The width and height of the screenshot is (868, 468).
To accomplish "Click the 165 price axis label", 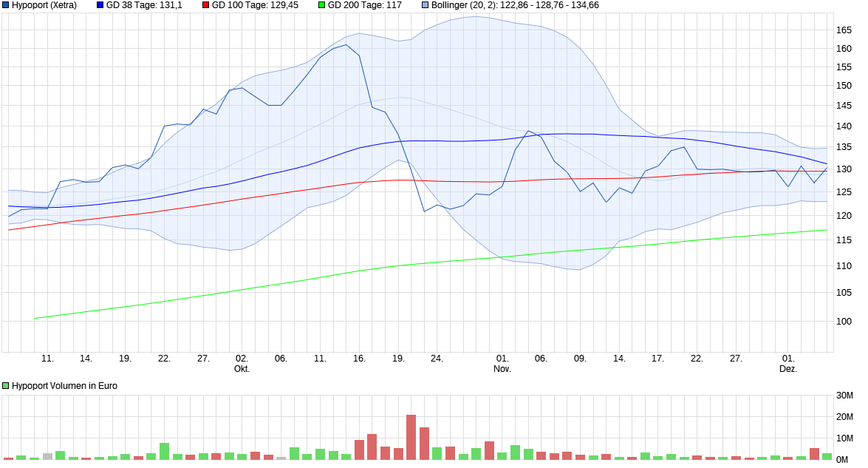I will (x=844, y=30).
